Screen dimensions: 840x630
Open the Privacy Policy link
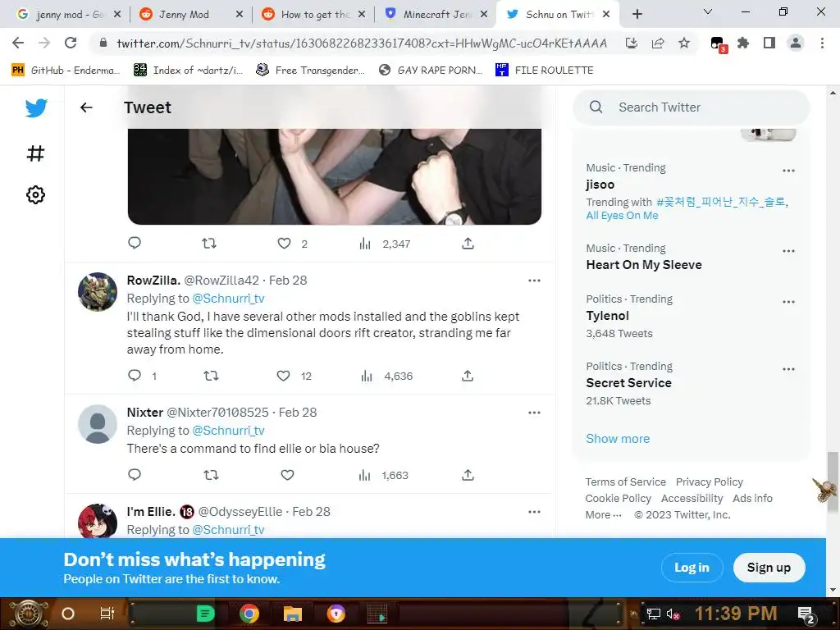(710, 482)
